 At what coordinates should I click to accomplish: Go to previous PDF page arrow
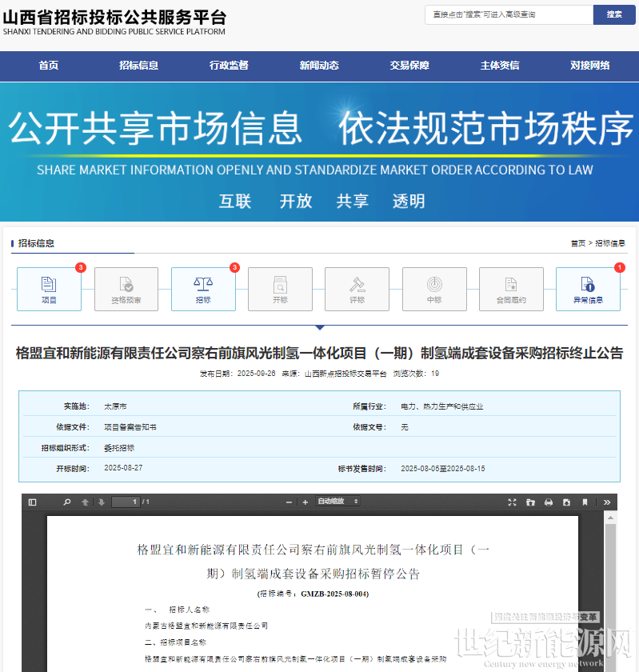tap(85, 502)
